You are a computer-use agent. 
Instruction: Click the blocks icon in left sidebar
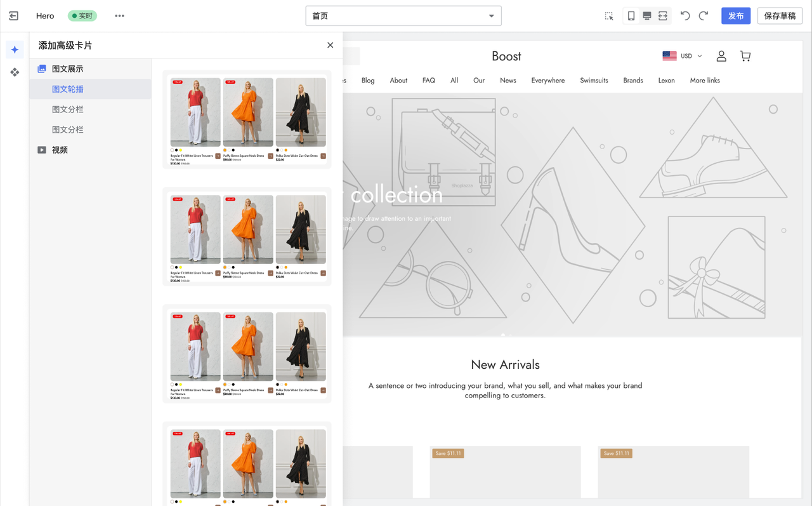[15, 72]
